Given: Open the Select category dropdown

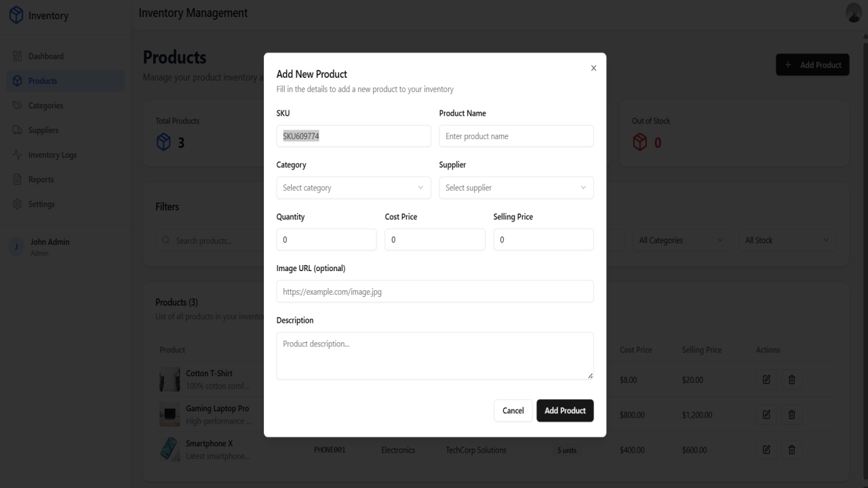Looking at the screenshot, I should 353,188.
